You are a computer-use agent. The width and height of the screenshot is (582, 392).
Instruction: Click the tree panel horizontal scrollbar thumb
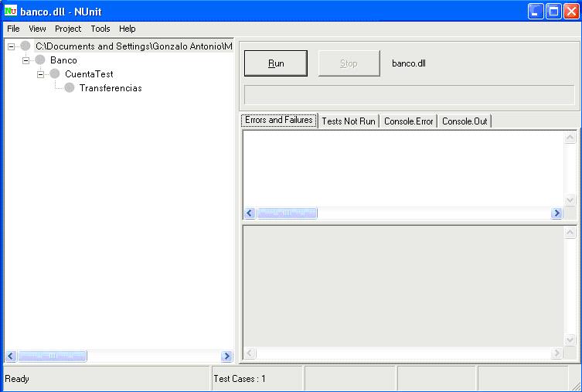click(53, 356)
